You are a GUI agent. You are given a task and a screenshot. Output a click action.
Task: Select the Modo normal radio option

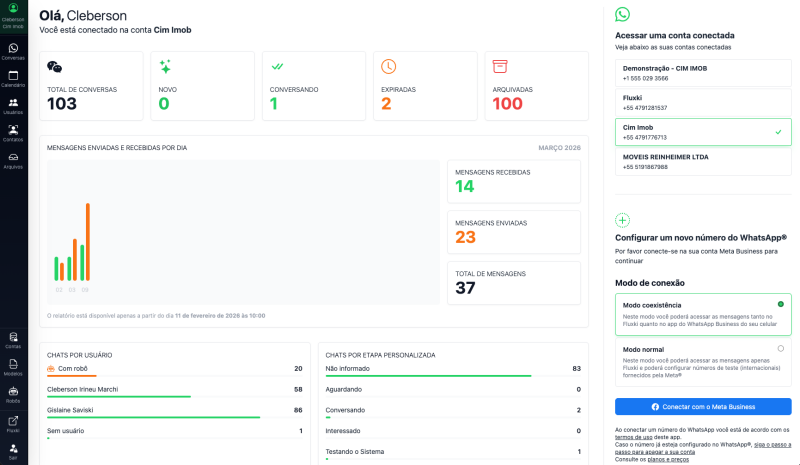(x=780, y=348)
